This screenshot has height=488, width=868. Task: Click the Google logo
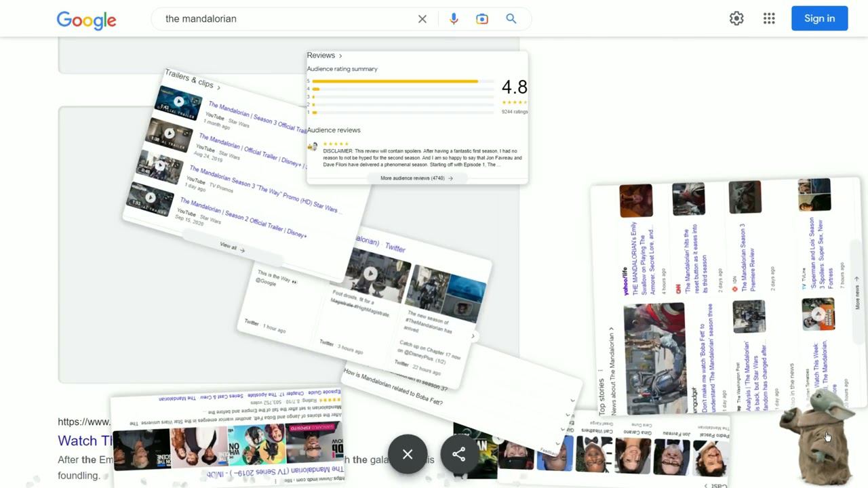[x=86, y=20]
